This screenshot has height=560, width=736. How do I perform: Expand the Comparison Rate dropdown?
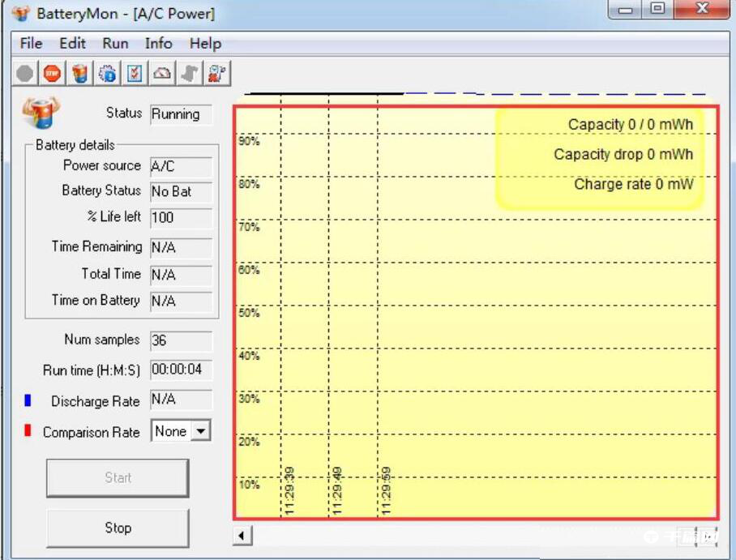(200, 432)
